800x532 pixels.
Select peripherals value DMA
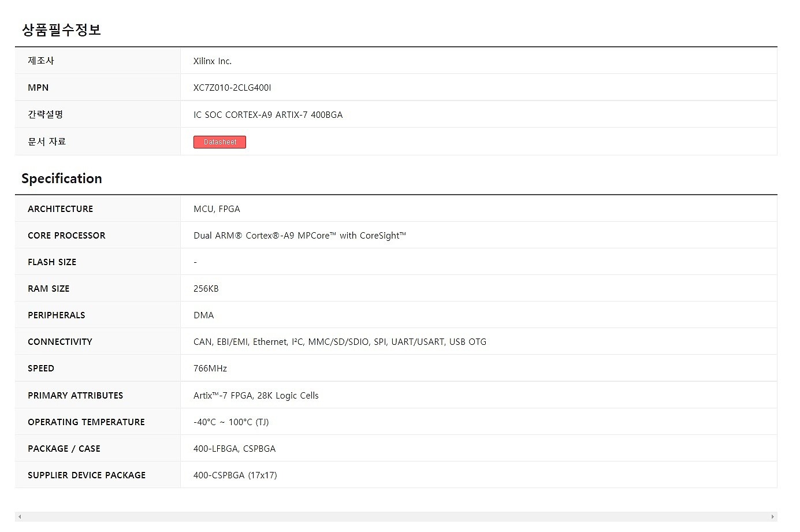(x=204, y=315)
